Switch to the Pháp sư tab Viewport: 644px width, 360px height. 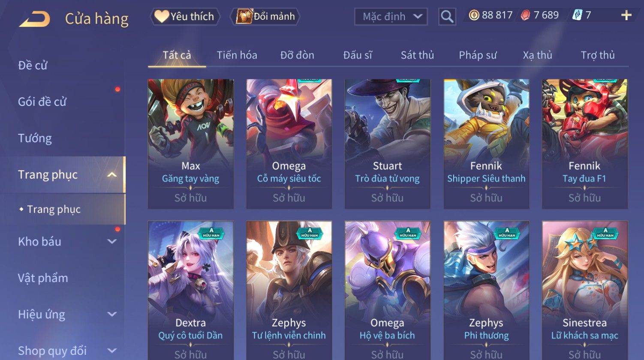tap(478, 55)
